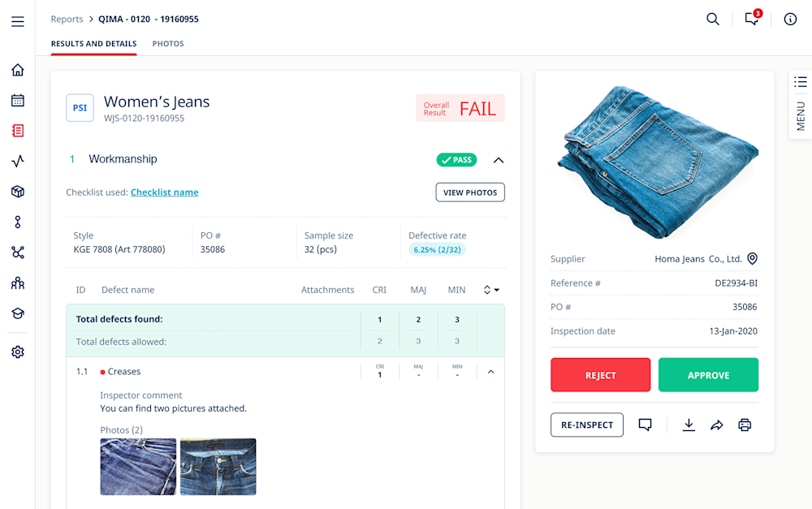Click the Overall Result FAIL badge
Screen dimensions: 812x509
coord(460,108)
